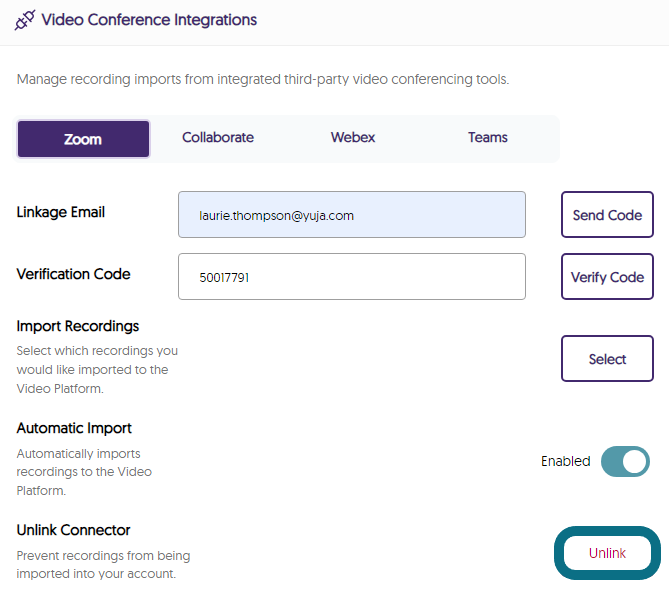Image resolution: width=669 pixels, height=596 pixels.
Task: Click the Linkage Email input field
Action: pyautogui.click(x=352, y=215)
